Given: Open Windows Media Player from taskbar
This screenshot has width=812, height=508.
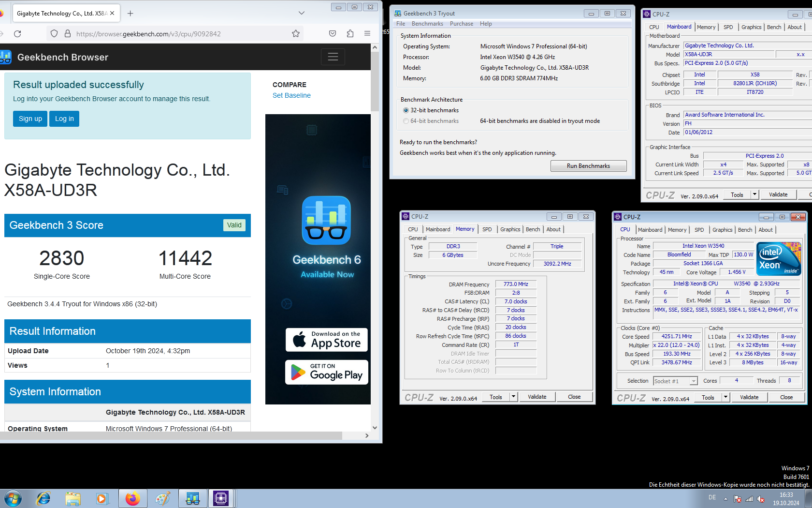Looking at the screenshot, I should 101,498.
